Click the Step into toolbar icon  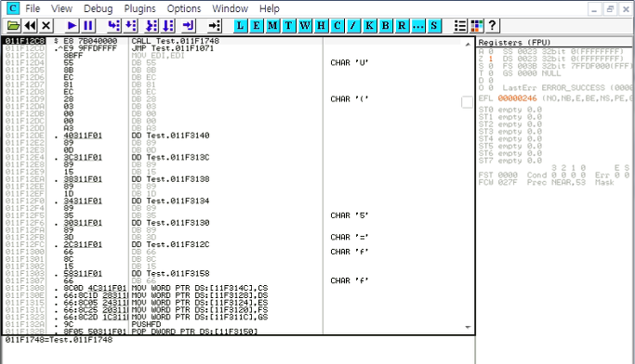coord(113,26)
